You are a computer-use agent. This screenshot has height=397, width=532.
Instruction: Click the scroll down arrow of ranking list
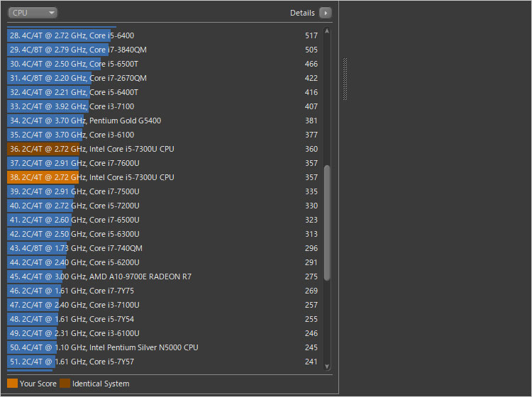[x=327, y=366]
